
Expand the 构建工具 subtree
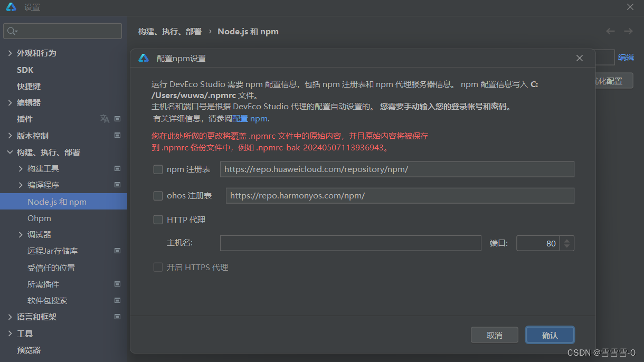click(x=21, y=168)
